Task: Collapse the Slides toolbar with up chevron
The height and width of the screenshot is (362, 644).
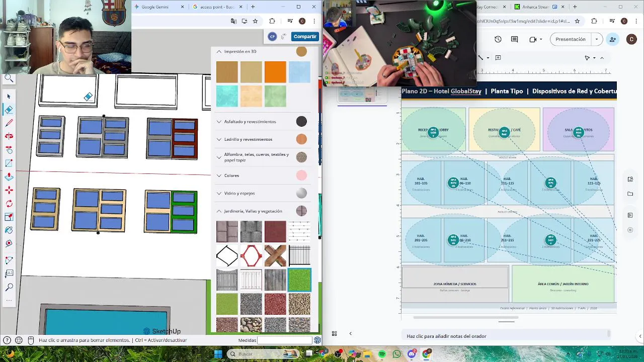Action: click(x=602, y=58)
